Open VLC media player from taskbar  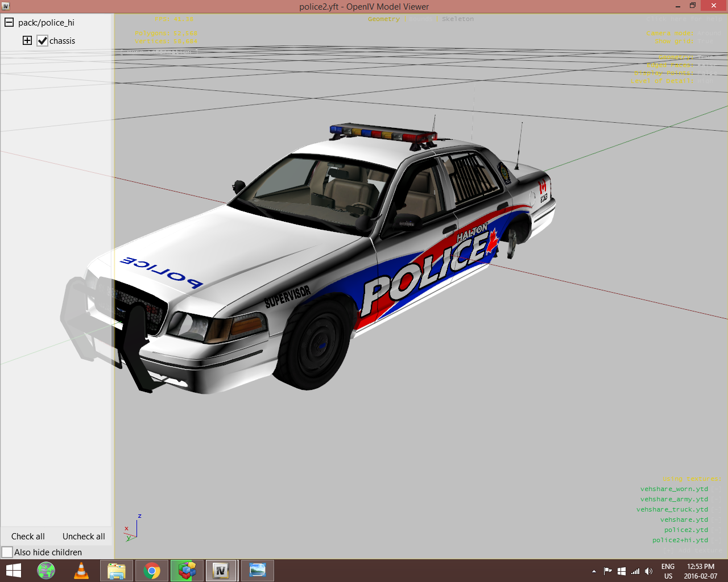pyautogui.click(x=81, y=570)
